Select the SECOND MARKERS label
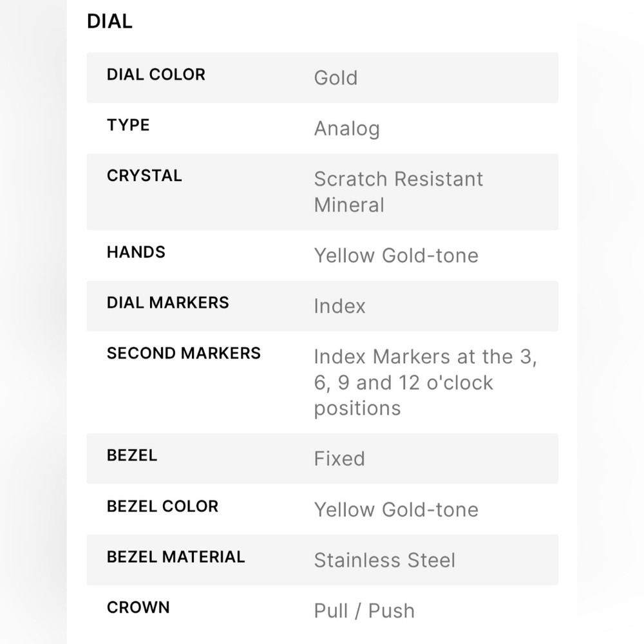Viewport: 644px width, 644px height. pyautogui.click(x=184, y=353)
